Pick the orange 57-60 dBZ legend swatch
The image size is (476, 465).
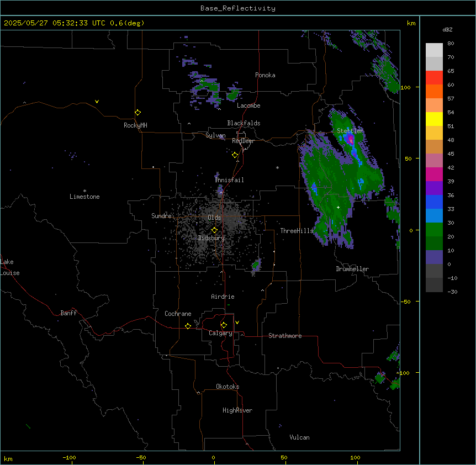434,91
